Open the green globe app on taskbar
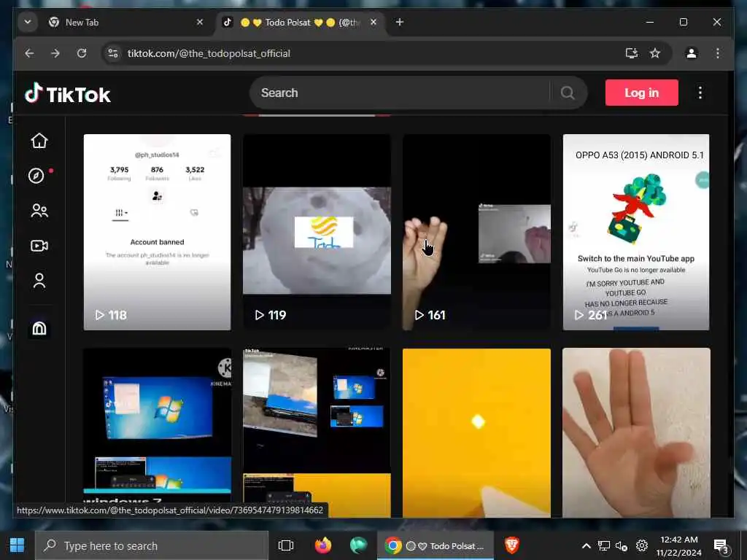The height and width of the screenshot is (560, 747). click(358, 545)
